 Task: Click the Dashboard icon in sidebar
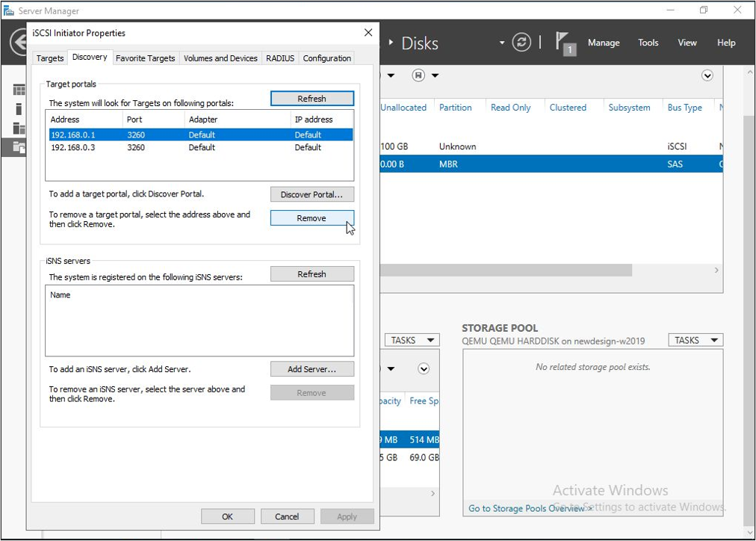click(19, 90)
